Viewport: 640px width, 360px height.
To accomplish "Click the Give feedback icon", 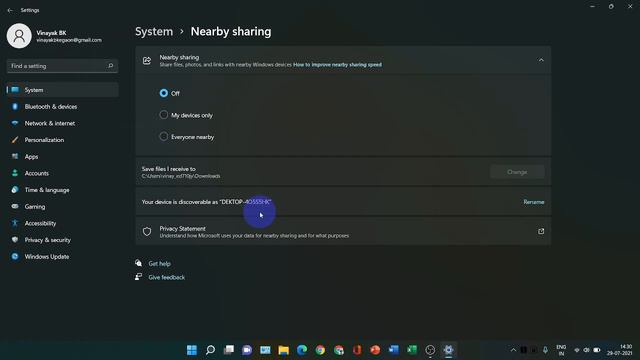I will 139,277.
